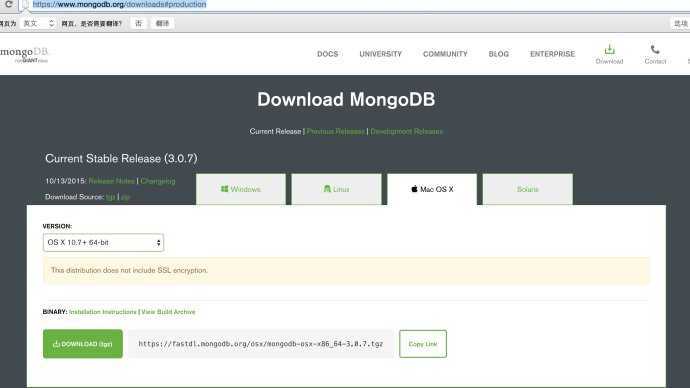Open the View Build Archive link
690x388 pixels.
click(168, 312)
